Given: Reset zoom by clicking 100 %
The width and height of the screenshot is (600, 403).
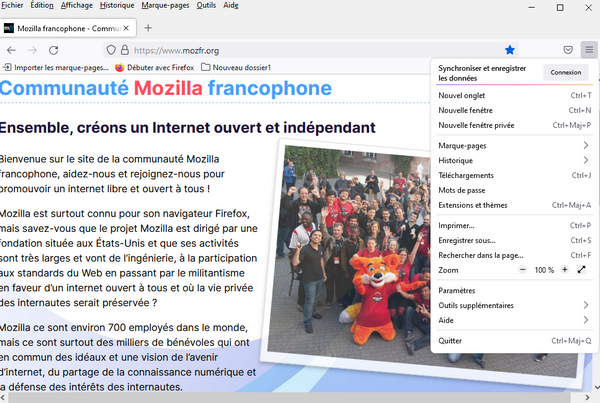Looking at the screenshot, I should (544, 270).
